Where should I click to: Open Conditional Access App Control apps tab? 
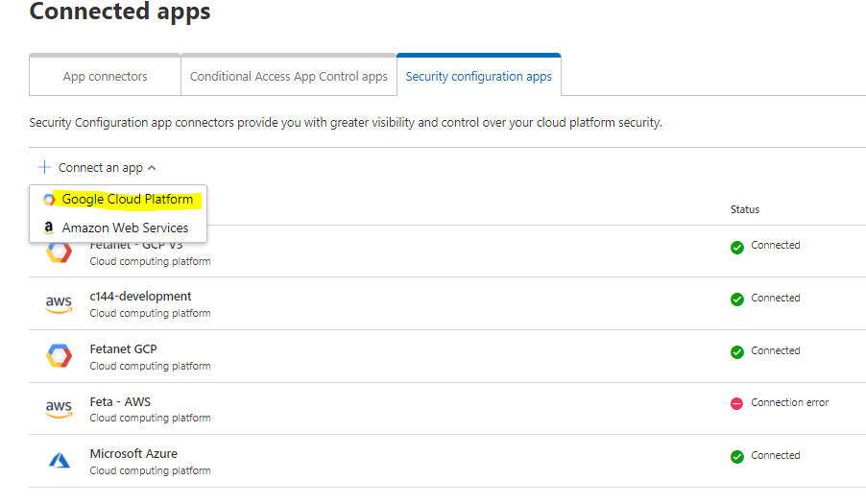(288, 77)
